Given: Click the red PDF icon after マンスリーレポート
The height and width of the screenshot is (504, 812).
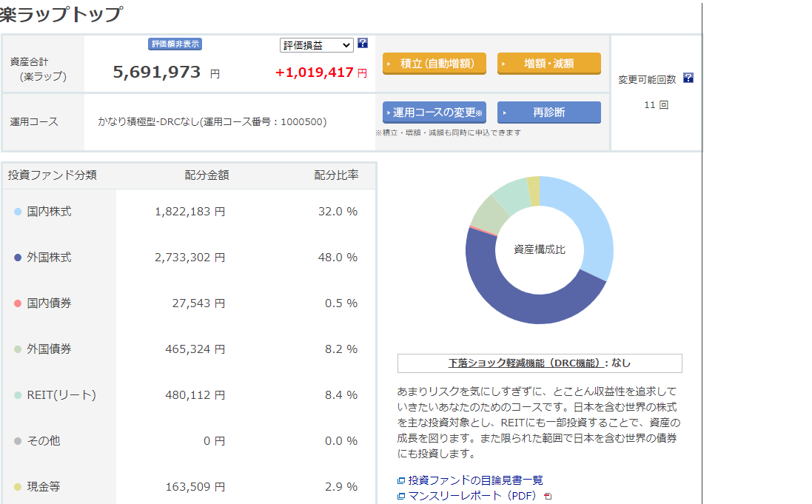Looking at the screenshot, I should coord(548,496).
